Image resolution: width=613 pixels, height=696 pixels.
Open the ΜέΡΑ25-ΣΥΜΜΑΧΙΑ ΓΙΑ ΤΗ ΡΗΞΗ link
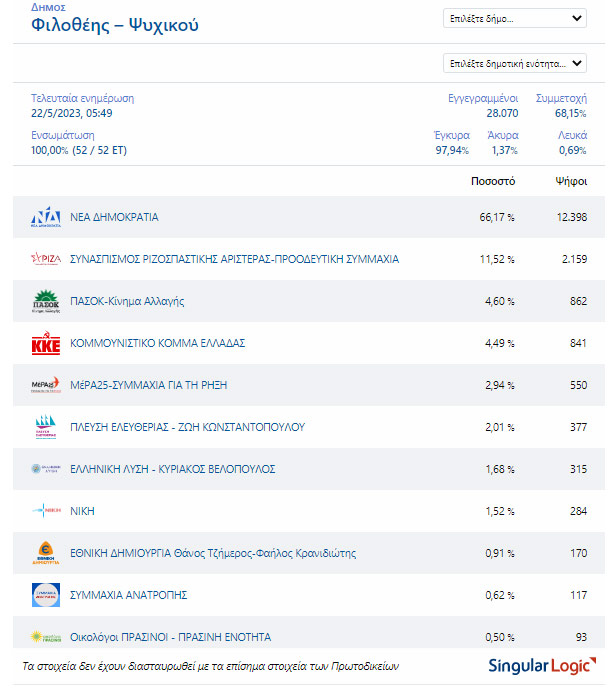pyautogui.click(x=149, y=385)
